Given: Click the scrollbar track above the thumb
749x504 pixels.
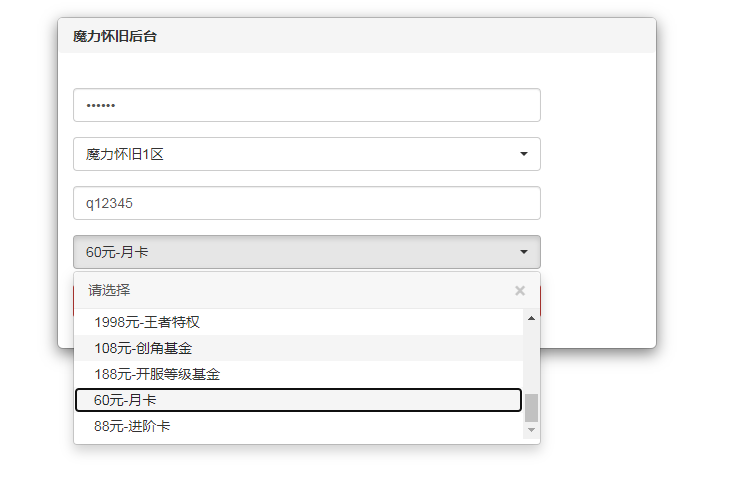Looking at the screenshot, I should 531,358.
